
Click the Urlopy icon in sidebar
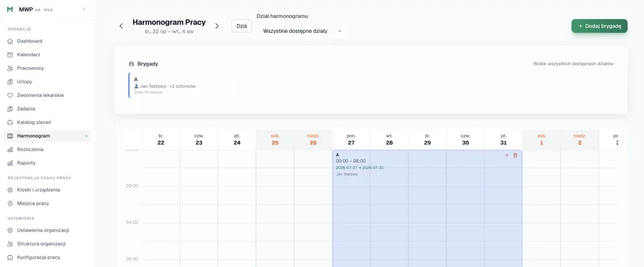(x=10, y=82)
